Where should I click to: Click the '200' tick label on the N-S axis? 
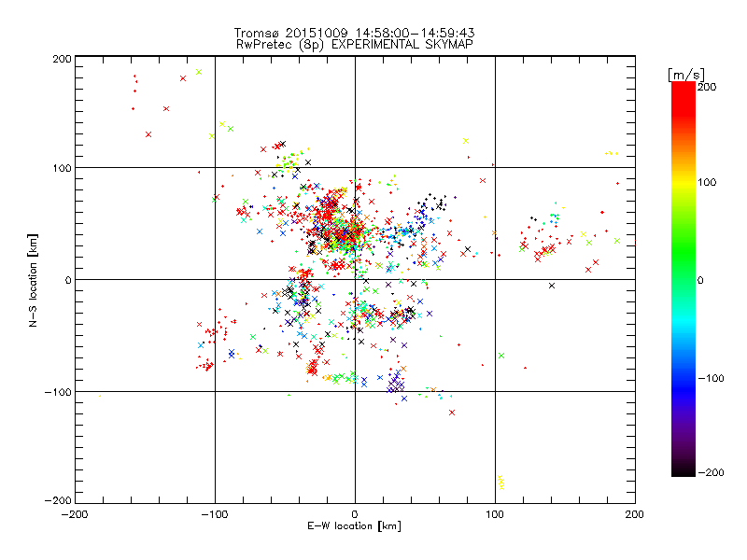pos(62,59)
